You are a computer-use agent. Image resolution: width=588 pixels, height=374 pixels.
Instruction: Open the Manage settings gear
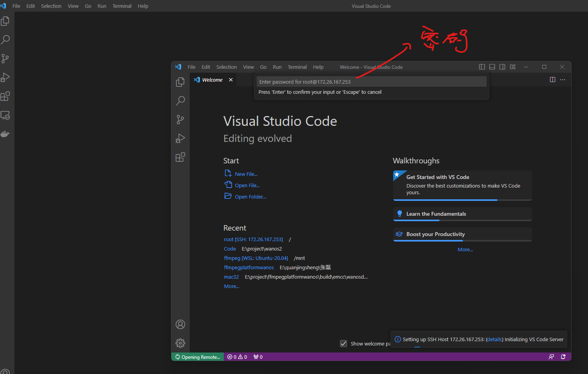[180, 343]
